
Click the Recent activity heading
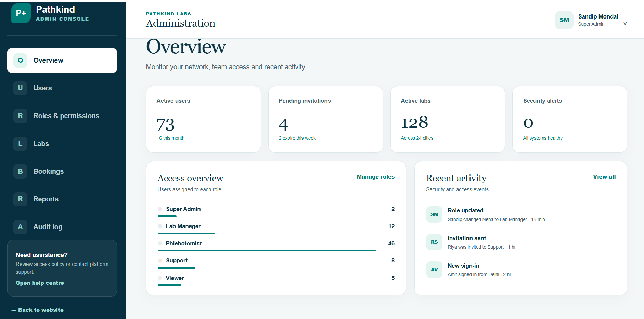(456, 178)
